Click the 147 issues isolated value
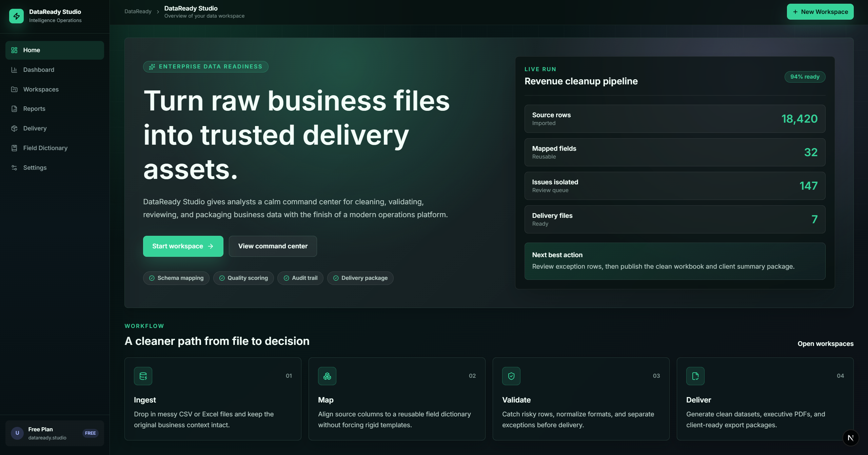 (809, 186)
